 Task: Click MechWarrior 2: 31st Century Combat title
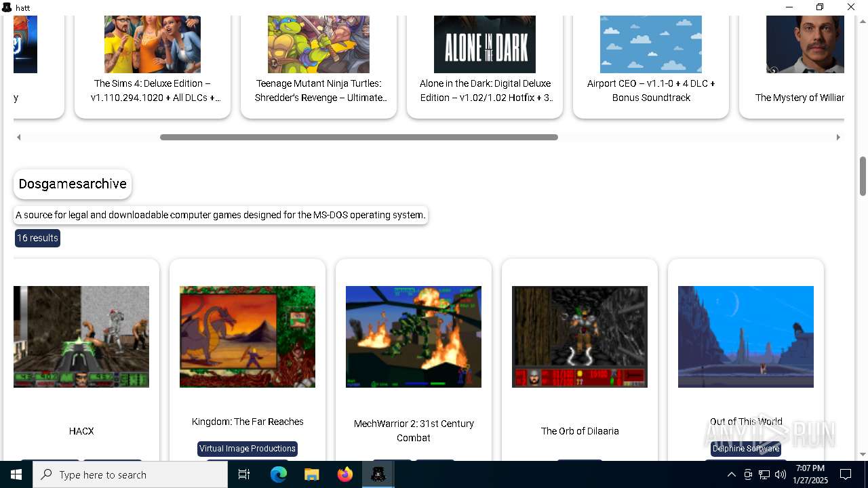(x=414, y=430)
